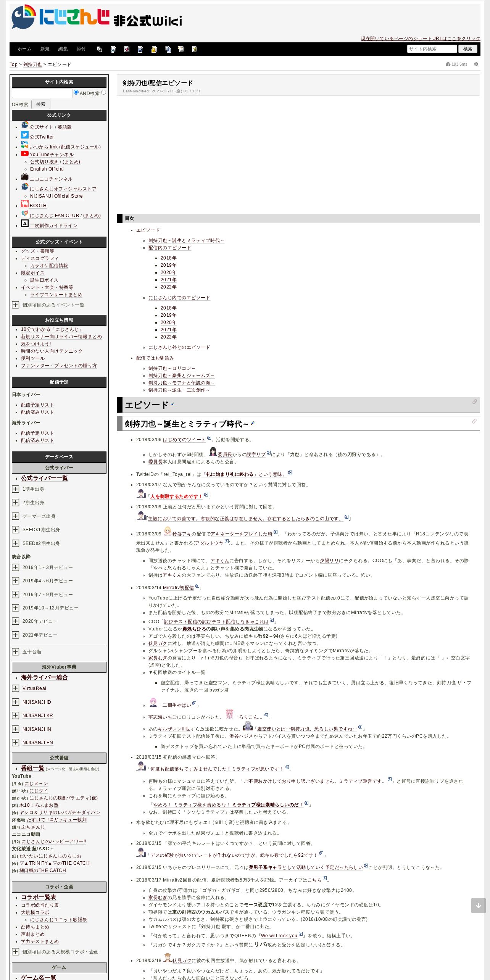Screen dimensions: 490x980
Task: Expand the NIJISANJI EN section
Action: click(16, 742)
